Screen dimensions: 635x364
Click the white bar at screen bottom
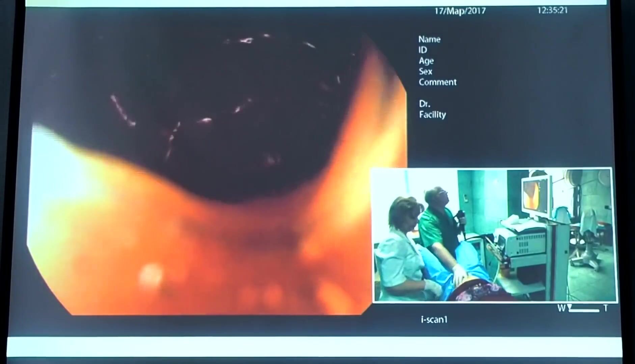pos(314,346)
